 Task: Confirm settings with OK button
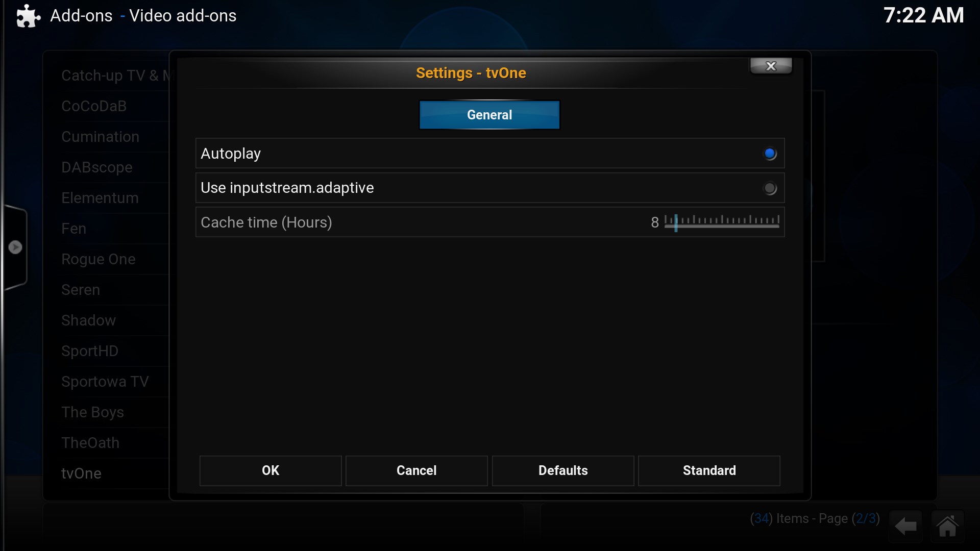[271, 470]
